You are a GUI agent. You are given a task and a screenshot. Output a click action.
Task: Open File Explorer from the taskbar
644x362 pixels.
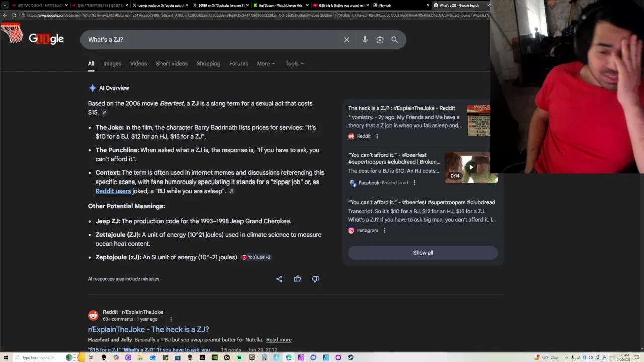[140, 357]
